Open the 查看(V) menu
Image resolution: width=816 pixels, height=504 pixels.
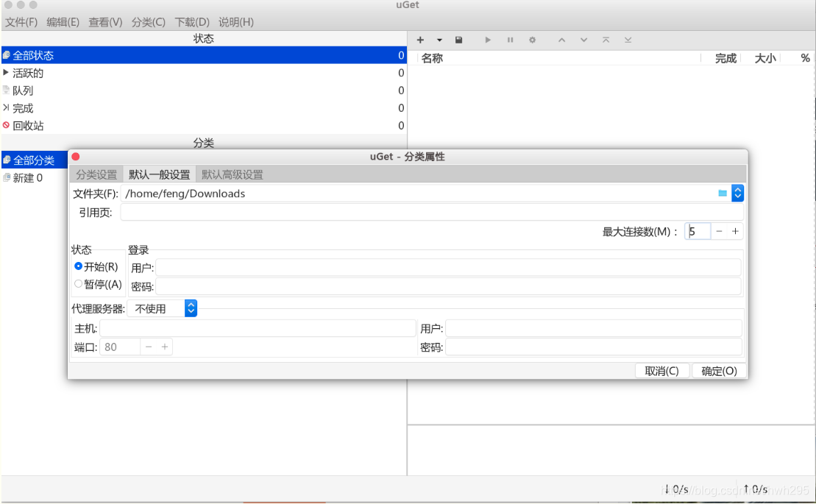point(105,22)
